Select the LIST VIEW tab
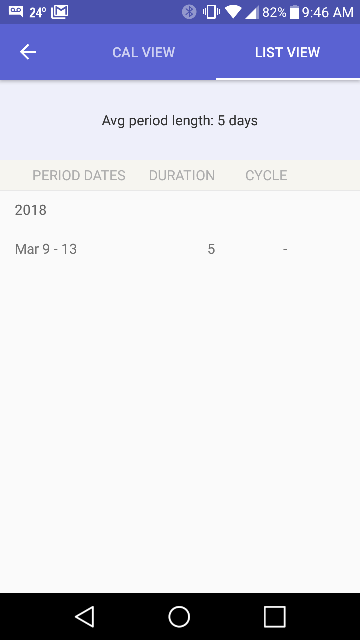360x640 pixels. [x=288, y=52]
